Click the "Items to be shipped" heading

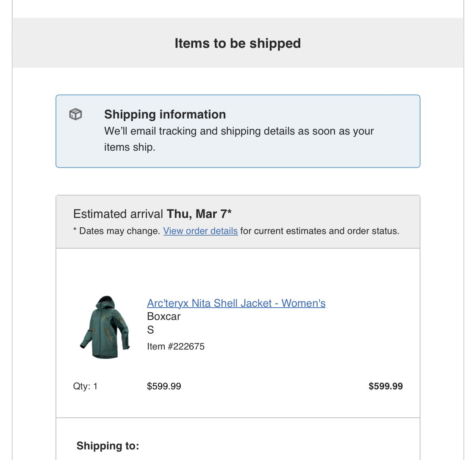pos(238,43)
